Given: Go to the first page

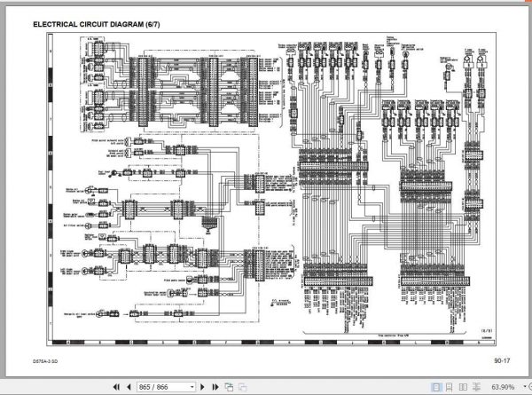Looking at the screenshot, I should [x=116, y=387].
